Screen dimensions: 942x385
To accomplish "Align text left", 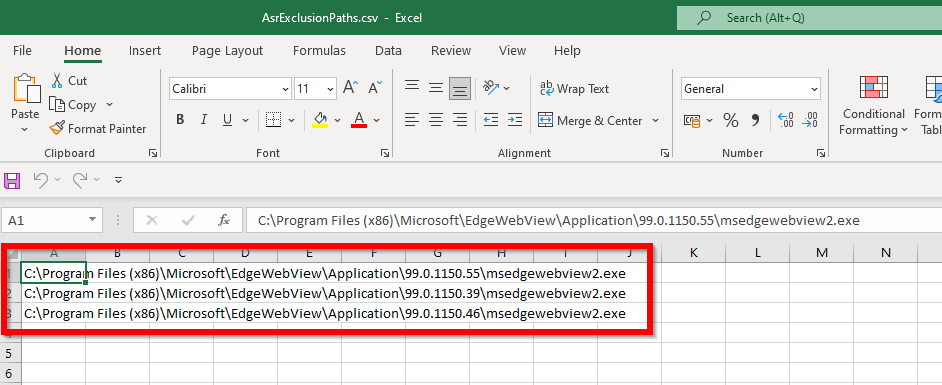I will [x=412, y=120].
